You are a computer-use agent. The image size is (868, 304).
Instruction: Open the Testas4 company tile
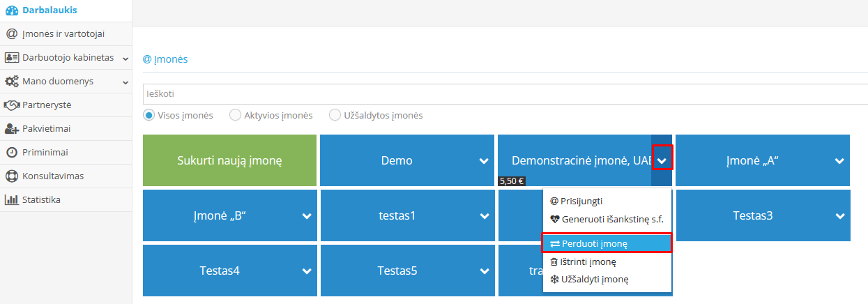click(220, 271)
